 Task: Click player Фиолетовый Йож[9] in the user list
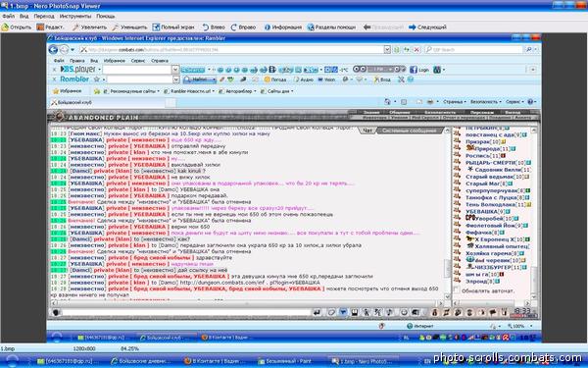[x=494, y=226]
